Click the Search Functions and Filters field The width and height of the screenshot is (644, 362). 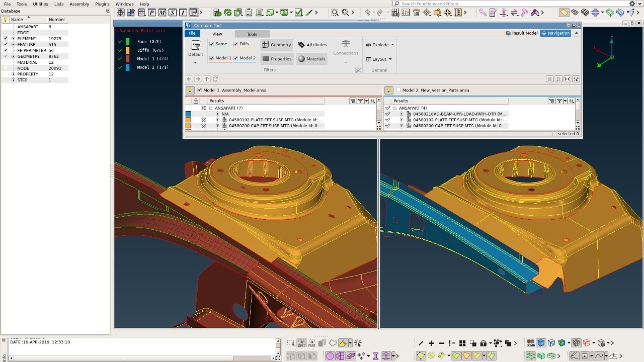coord(510,4)
